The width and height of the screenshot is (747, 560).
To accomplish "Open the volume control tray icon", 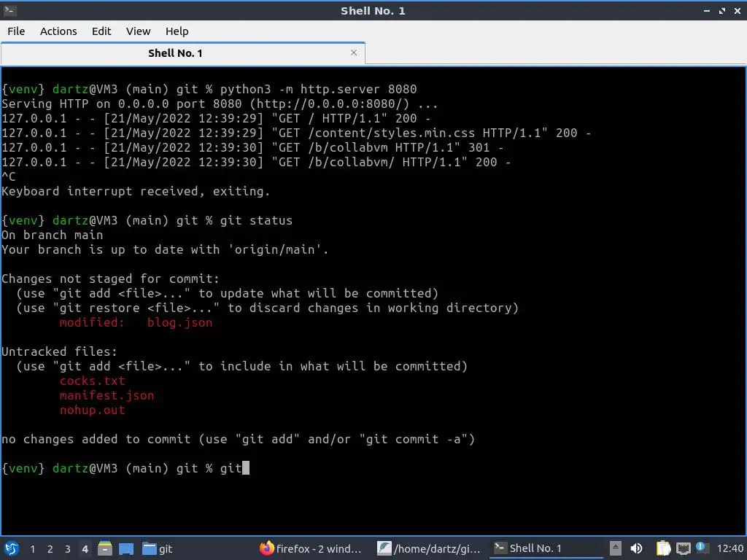I will [x=636, y=548].
